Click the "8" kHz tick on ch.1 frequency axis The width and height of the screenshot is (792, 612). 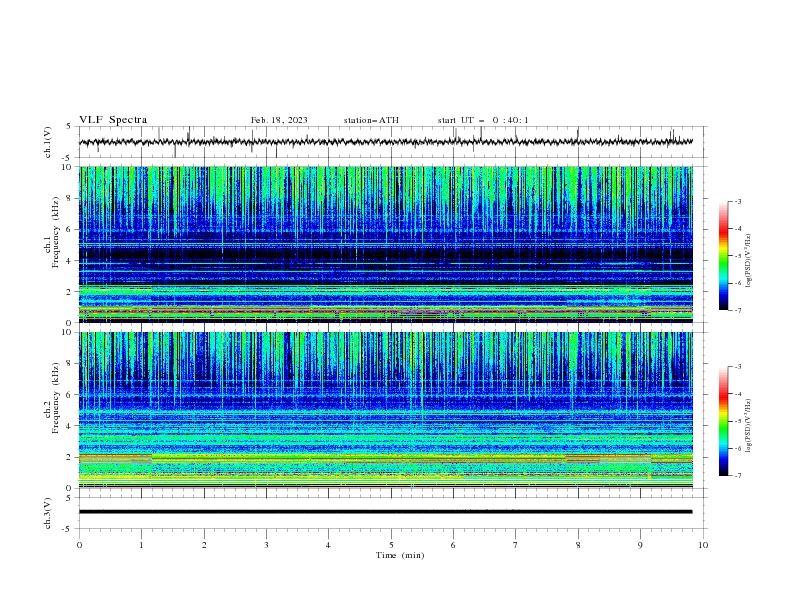pos(69,198)
